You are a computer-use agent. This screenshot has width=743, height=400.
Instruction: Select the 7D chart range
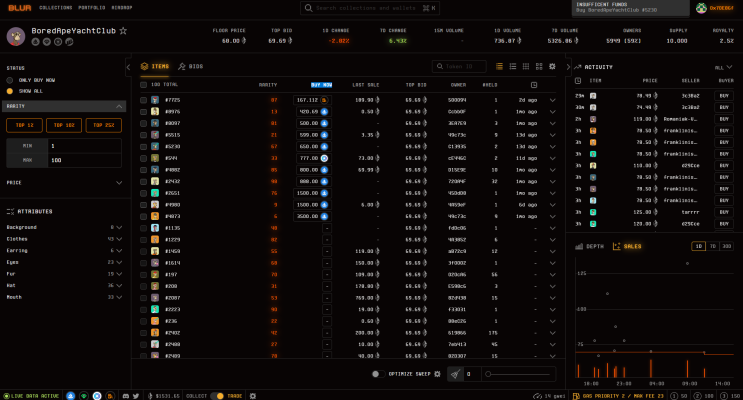[x=713, y=246]
